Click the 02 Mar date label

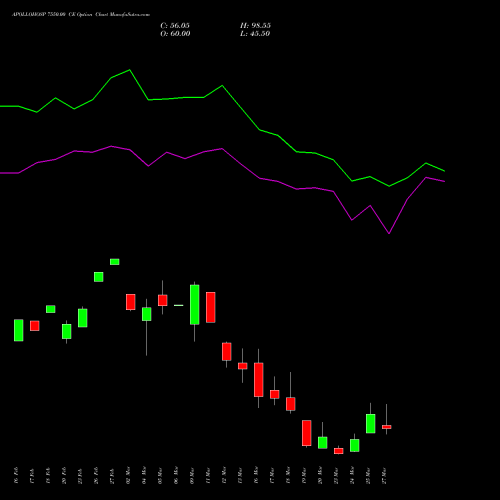tap(128, 475)
